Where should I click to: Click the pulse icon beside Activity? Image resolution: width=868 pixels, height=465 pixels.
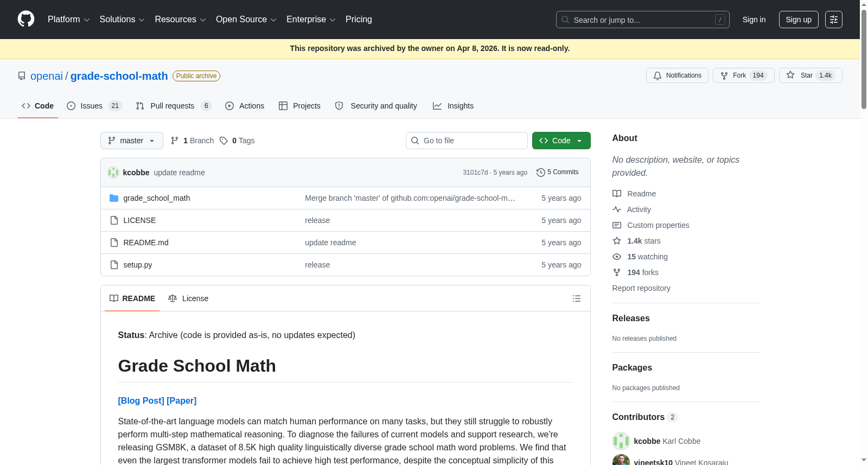point(617,209)
